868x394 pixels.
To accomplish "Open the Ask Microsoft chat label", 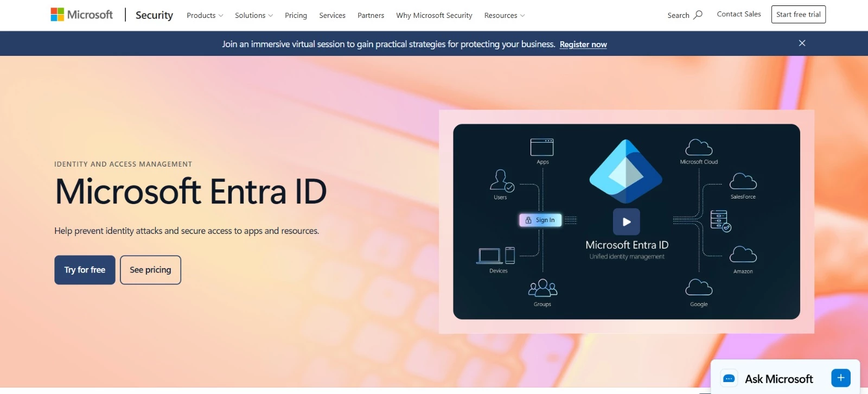I will coord(779,379).
